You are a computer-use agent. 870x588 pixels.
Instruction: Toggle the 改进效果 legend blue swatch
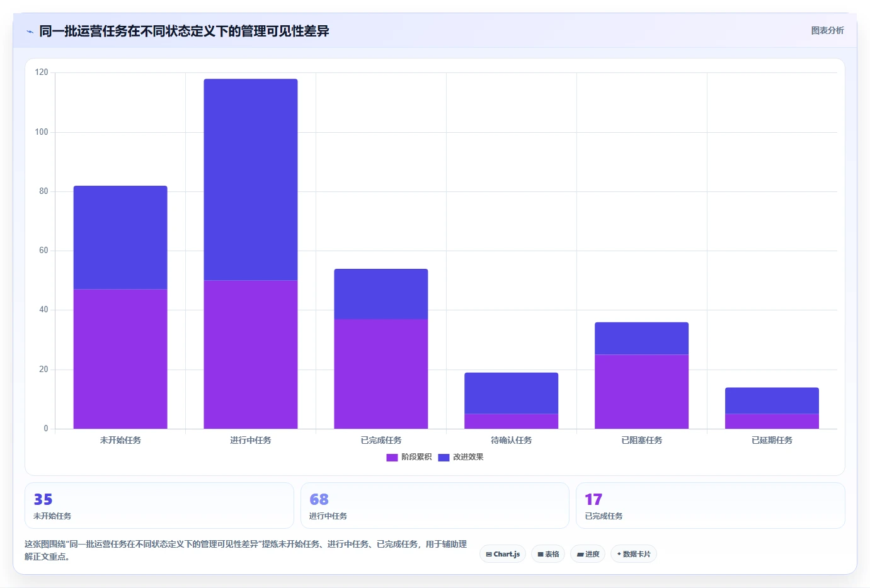[444, 457]
